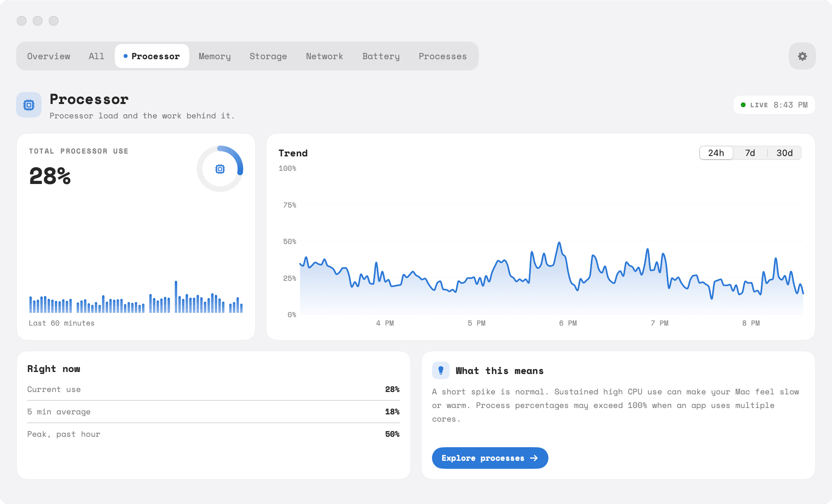Click the LIVE 8:43 PM status pill
The image size is (832, 504).
tap(774, 105)
